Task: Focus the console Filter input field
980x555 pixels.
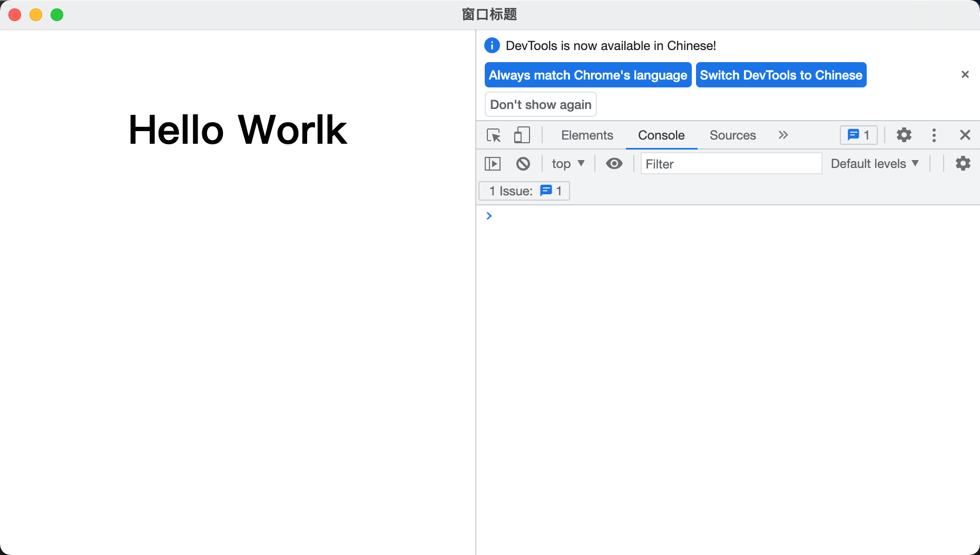Action: pyautogui.click(x=731, y=164)
